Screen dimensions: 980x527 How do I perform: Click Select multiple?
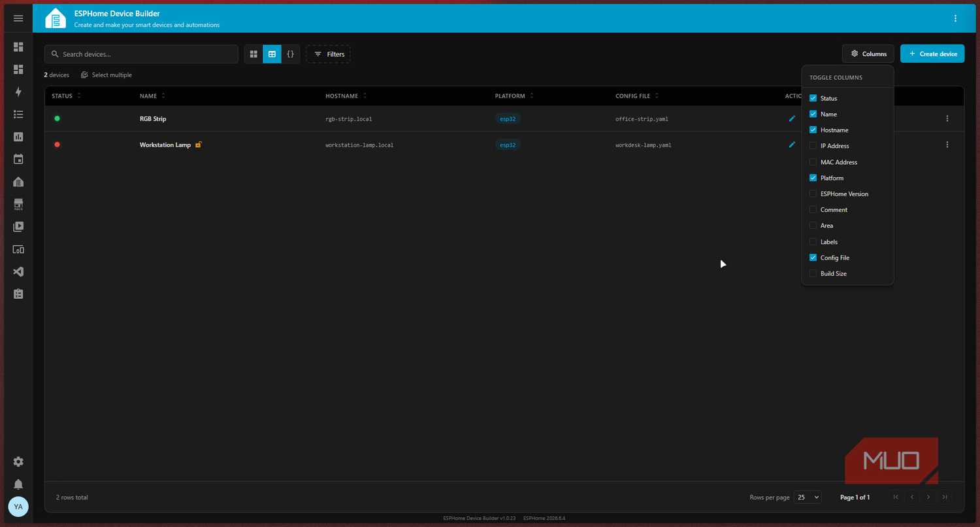(x=106, y=75)
